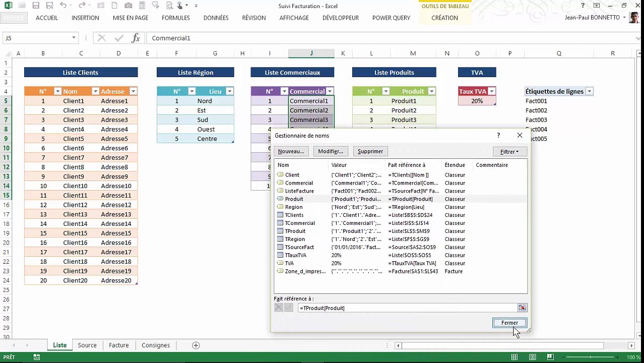Viewport: 644px width, 363px height.
Task: Open the Filtrer dropdown in Name Manager
Action: click(x=509, y=151)
